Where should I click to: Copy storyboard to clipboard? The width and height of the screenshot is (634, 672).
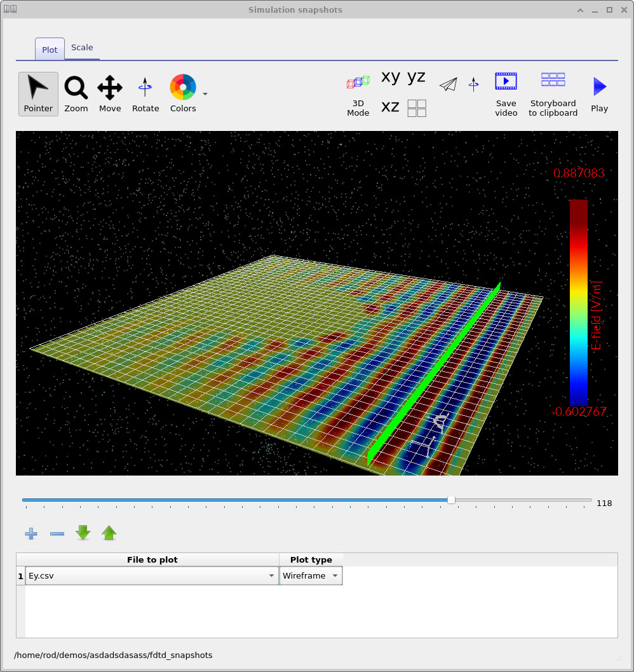[553, 95]
